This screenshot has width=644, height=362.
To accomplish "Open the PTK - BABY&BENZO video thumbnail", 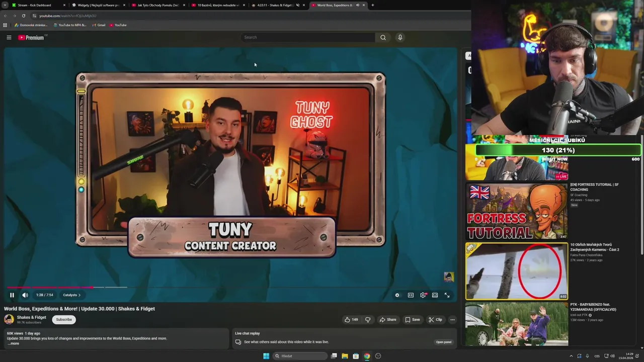I will coord(517,324).
